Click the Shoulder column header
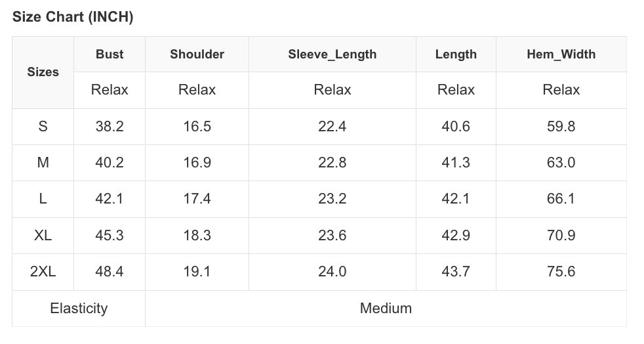This screenshot has height=344, width=644. (x=197, y=54)
